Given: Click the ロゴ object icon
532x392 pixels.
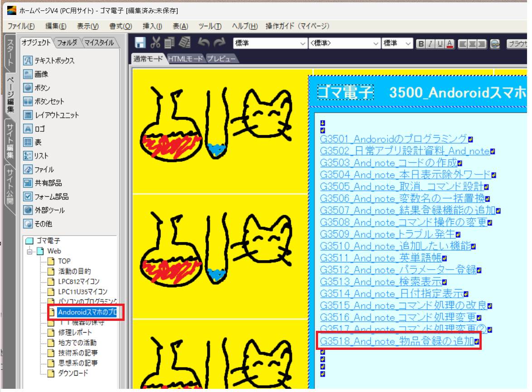Looking at the screenshot, I should [28, 129].
